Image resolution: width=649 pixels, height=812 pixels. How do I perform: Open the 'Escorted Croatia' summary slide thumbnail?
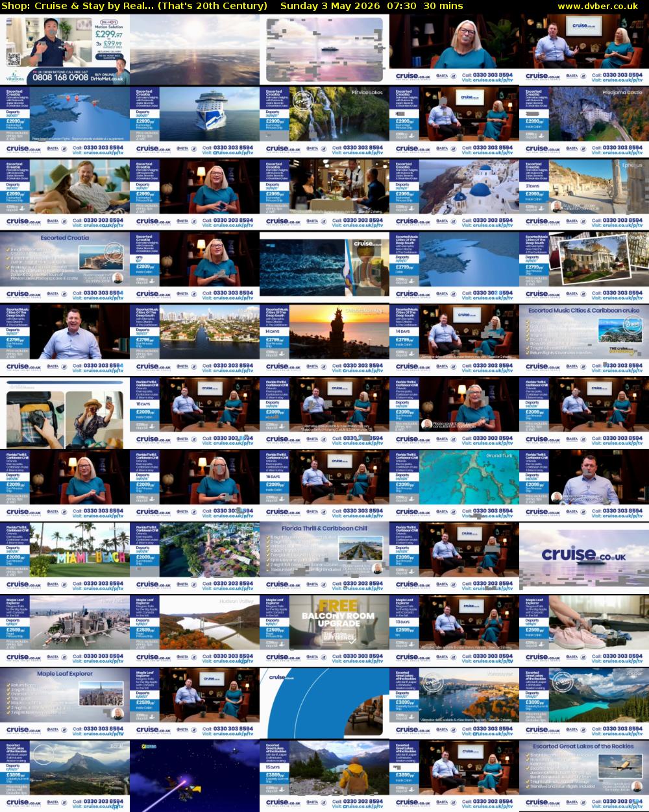65,268
